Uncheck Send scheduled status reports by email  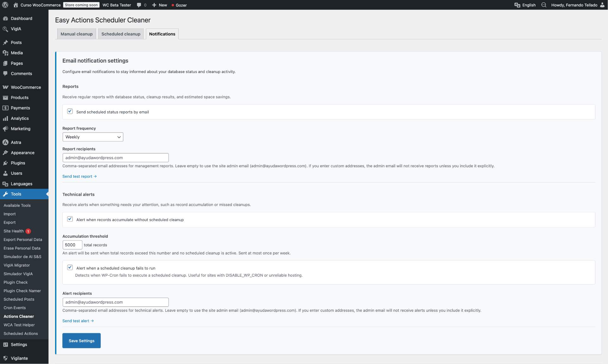(x=70, y=111)
